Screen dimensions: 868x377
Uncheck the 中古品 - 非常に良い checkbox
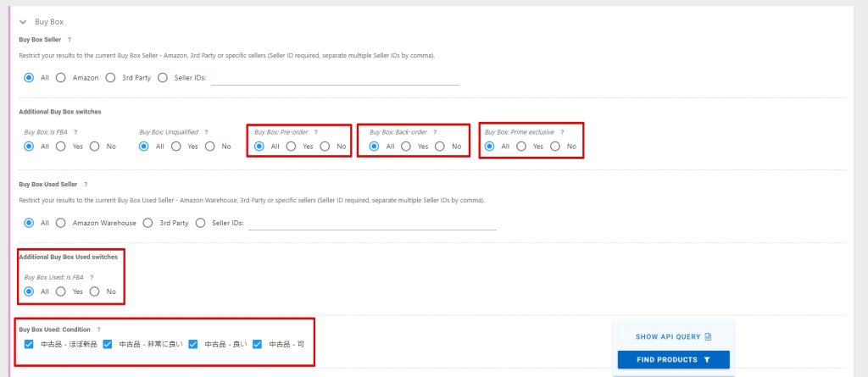[108, 344]
